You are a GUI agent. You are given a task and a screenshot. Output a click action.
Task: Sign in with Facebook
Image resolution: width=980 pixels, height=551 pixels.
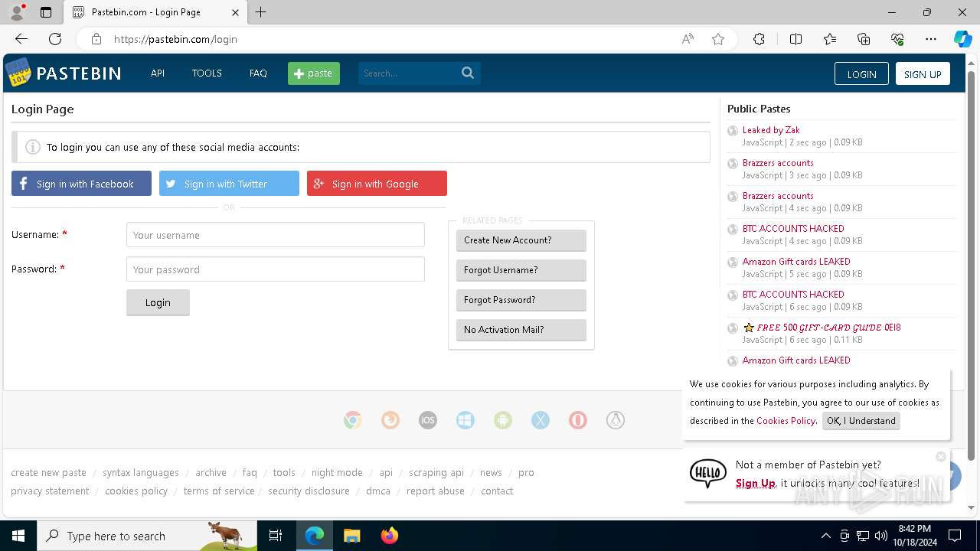click(81, 184)
